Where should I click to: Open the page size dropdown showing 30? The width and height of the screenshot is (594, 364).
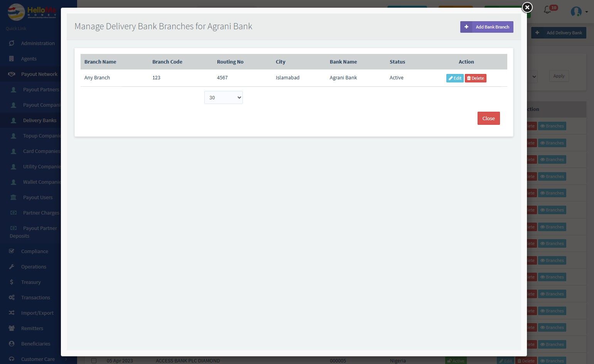pyautogui.click(x=224, y=97)
